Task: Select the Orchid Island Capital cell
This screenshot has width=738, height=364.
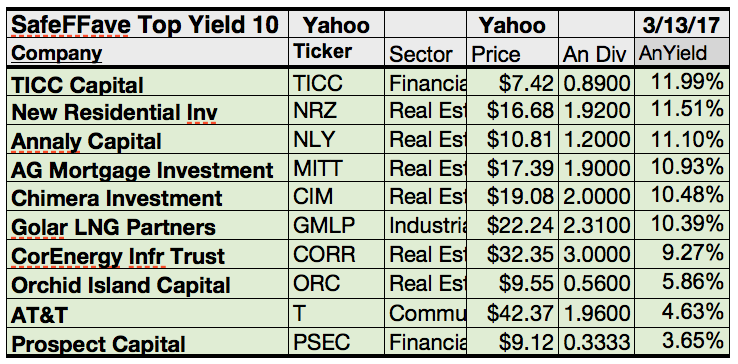Action: [x=147, y=284]
